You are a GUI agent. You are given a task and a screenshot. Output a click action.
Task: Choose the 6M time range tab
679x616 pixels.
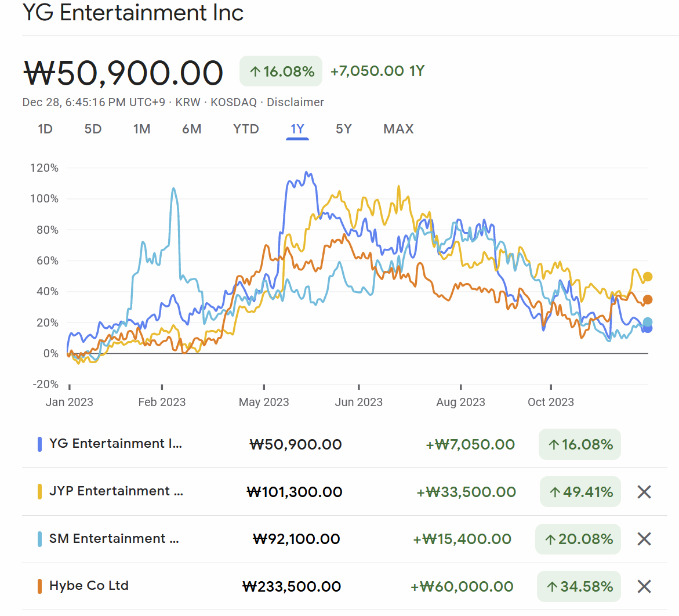point(191,129)
